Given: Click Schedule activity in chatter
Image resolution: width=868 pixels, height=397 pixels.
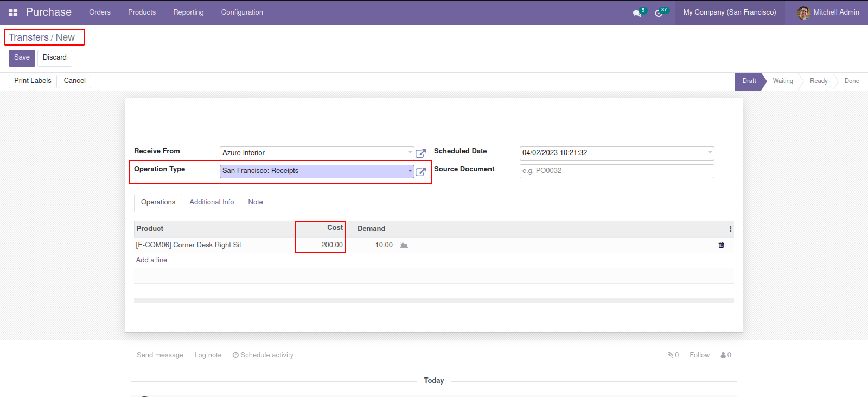Looking at the screenshot, I should pos(263,355).
